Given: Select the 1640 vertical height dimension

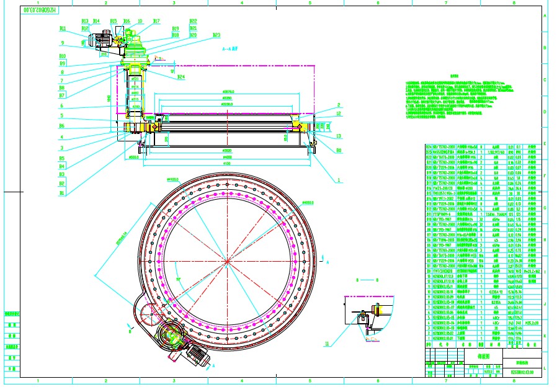Looking at the screenshot, I should (x=109, y=98).
